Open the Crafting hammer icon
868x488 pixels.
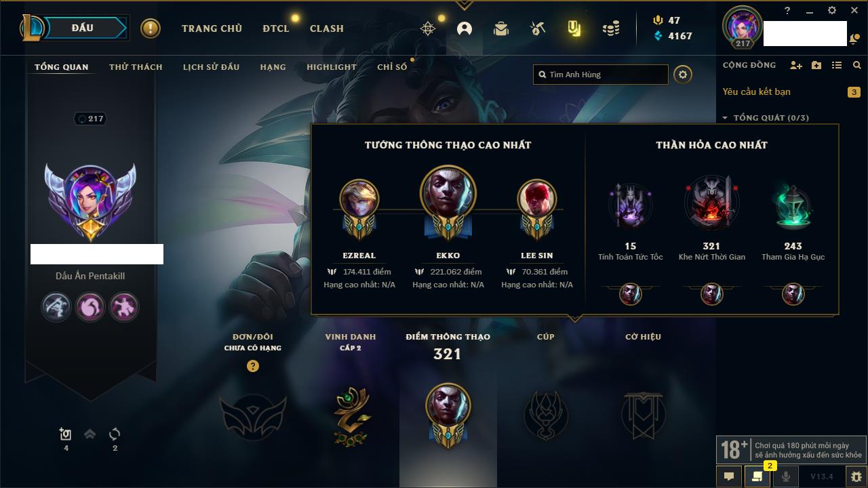pos(538,28)
